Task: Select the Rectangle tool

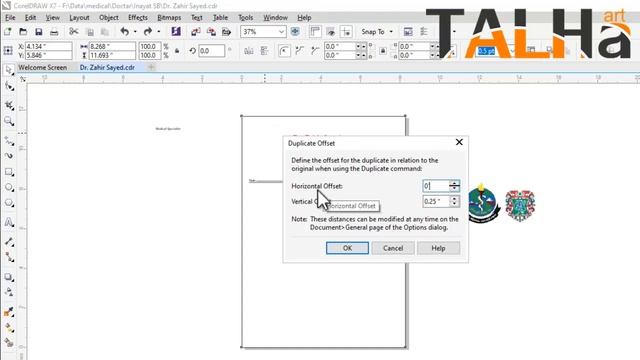Action: pyautogui.click(x=9, y=172)
